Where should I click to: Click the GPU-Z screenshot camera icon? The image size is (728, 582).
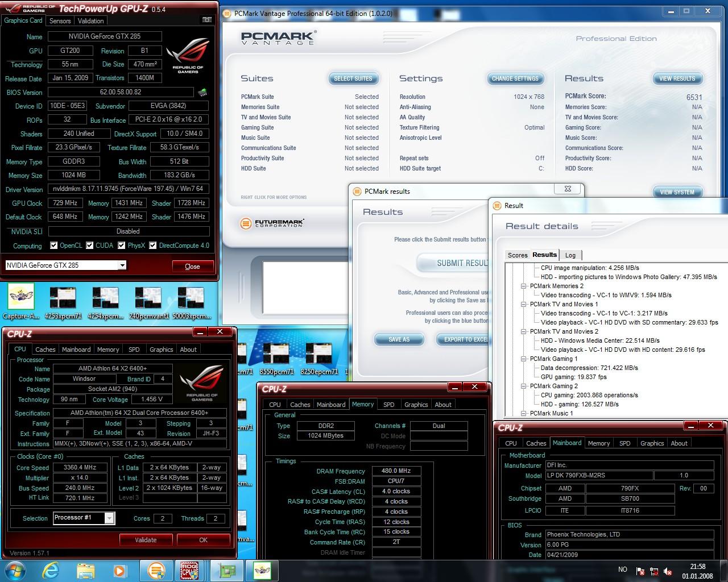click(x=206, y=20)
